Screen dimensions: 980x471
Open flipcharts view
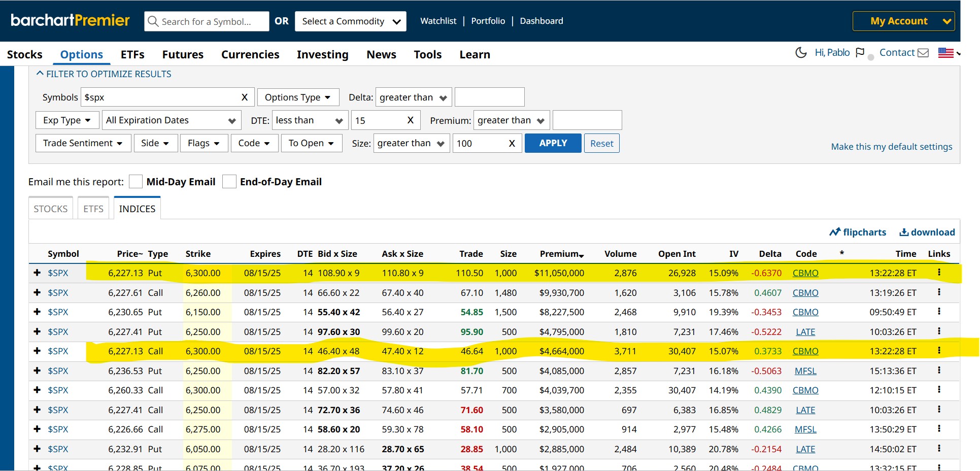tap(858, 232)
